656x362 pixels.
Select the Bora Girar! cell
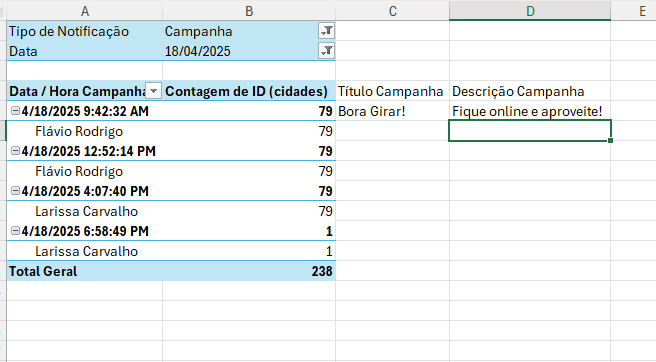pos(392,111)
